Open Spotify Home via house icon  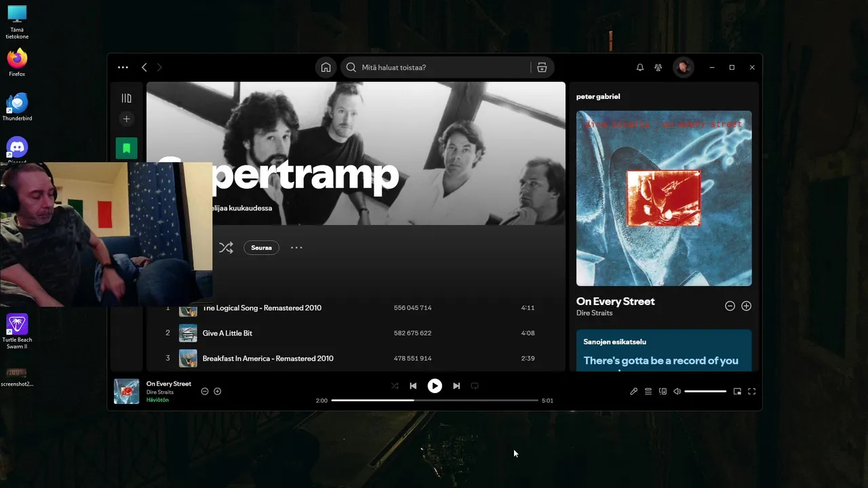pyautogui.click(x=325, y=67)
